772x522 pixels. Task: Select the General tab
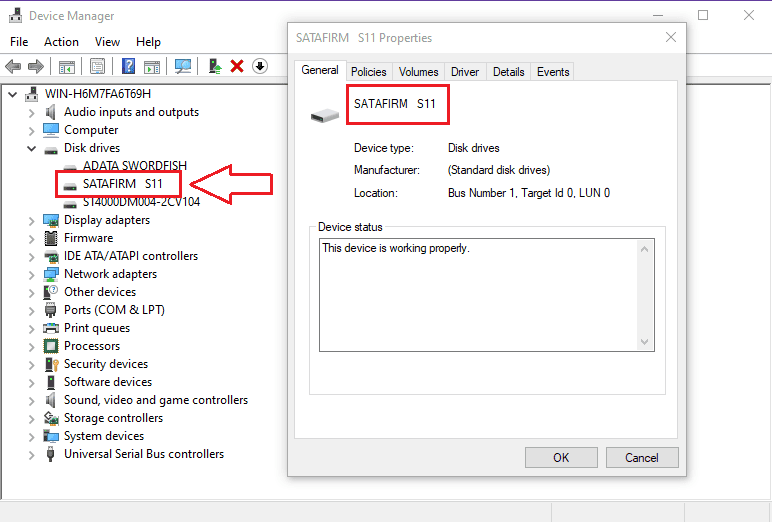(320, 70)
